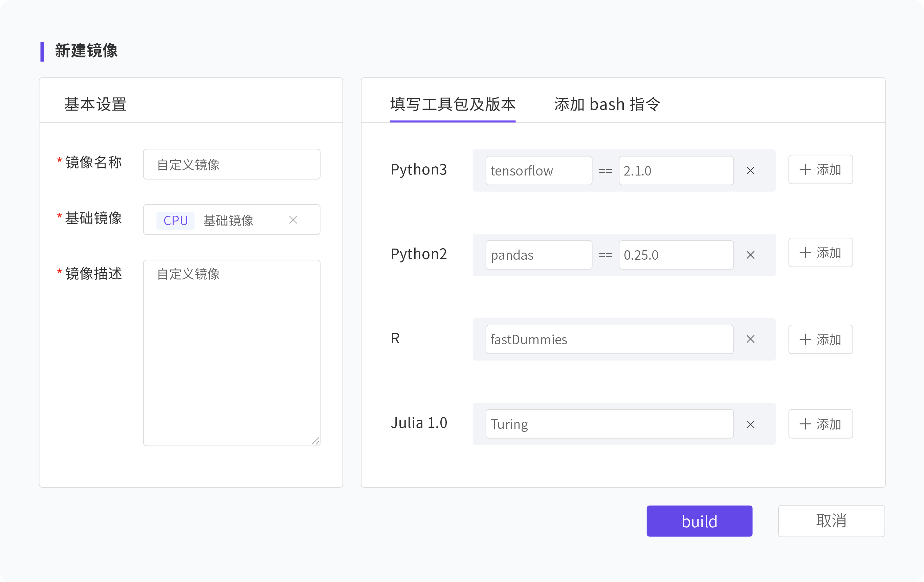Add a Python2 package with 添加
This screenshot has width=924, height=582.
point(820,253)
